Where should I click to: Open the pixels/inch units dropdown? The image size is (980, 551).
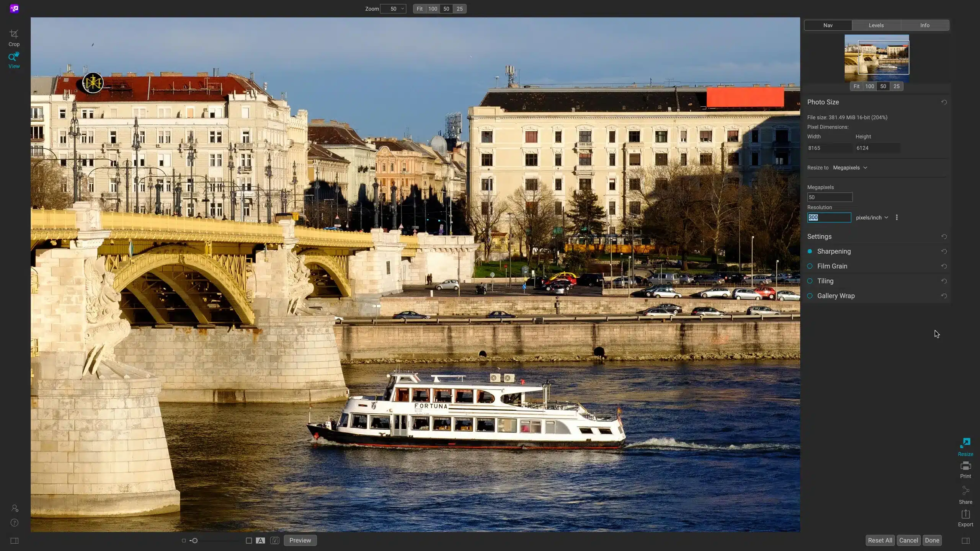(x=872, y=217)
